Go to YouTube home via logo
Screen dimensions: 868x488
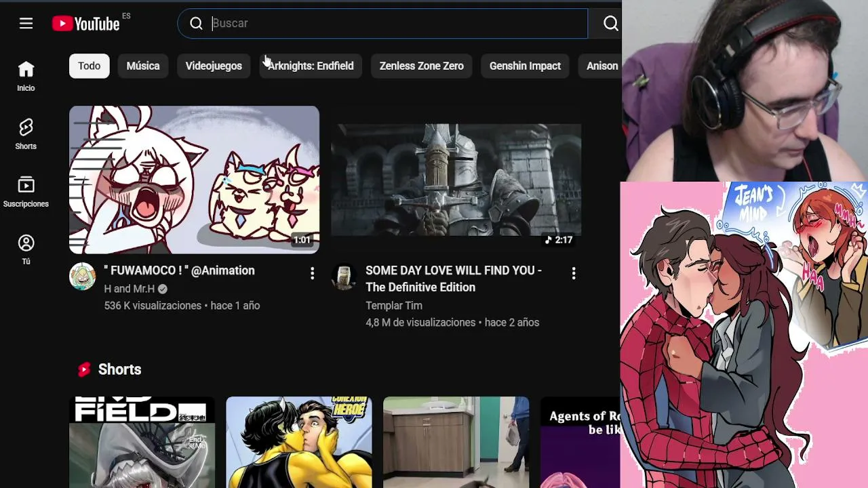86,24
